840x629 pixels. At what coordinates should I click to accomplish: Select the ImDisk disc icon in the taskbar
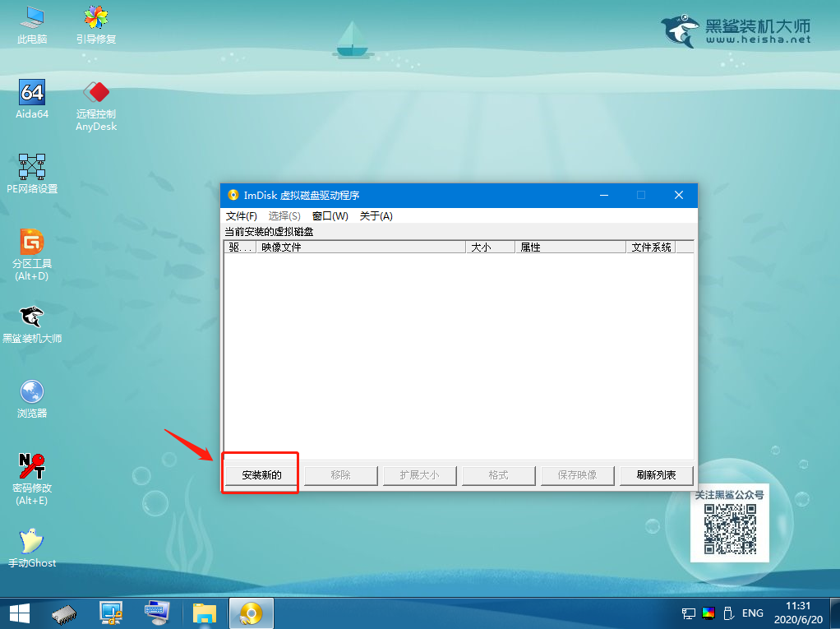[x=252, y=614]
